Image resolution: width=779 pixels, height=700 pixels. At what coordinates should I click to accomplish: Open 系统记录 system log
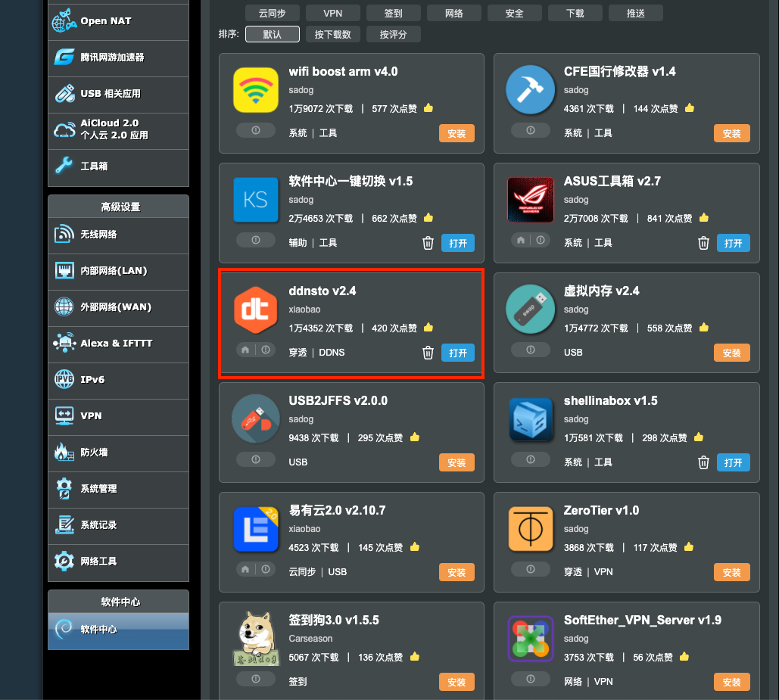click(118, 525)
